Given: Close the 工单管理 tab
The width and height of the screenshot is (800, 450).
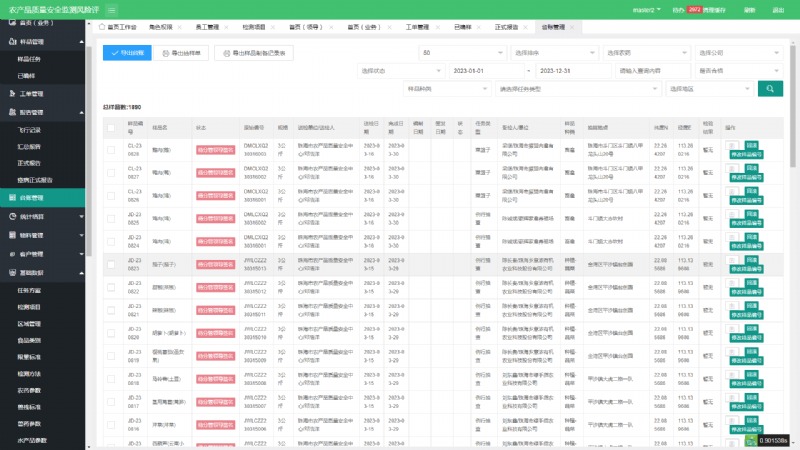Looking at the screenshot, I should pos(437,27).
